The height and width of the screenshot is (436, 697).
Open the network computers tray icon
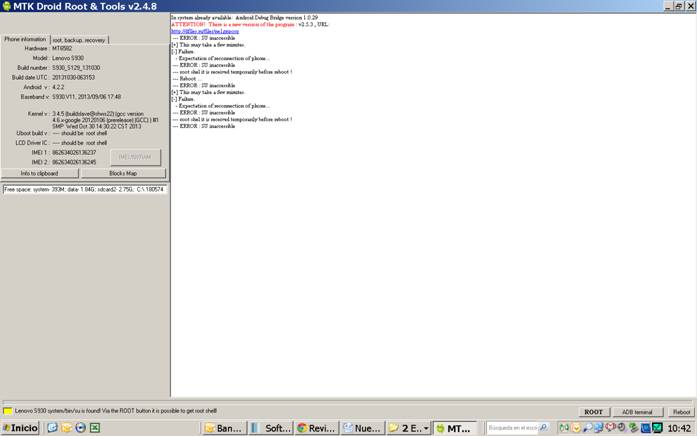[598, 428]
